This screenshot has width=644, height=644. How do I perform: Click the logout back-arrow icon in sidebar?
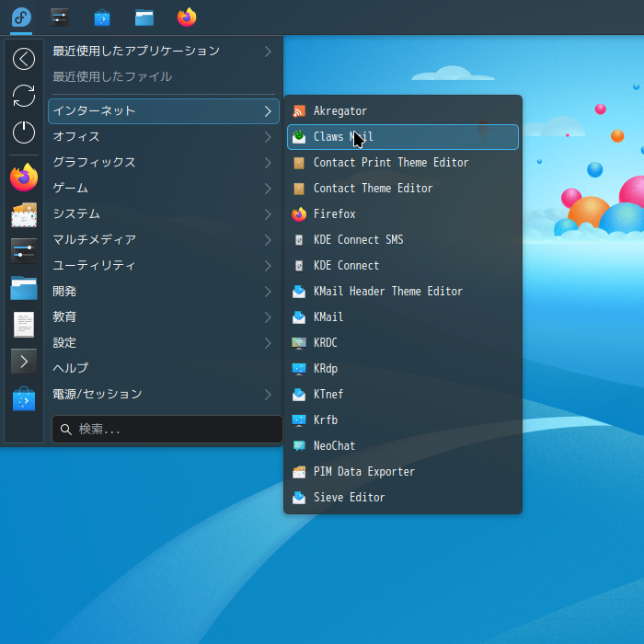[x=24, y=59]
